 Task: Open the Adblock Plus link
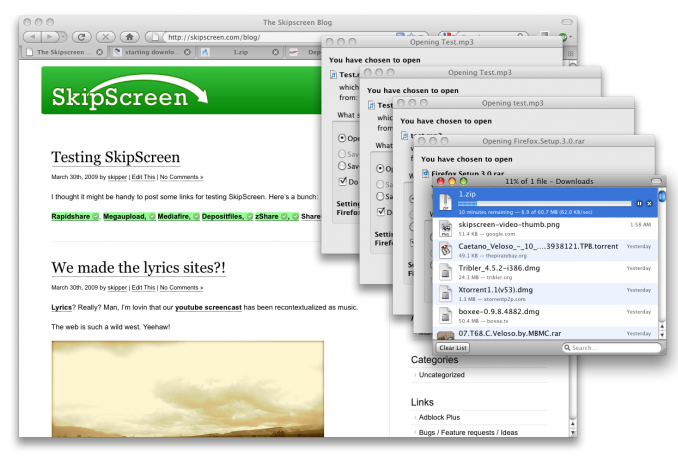[439, 417]
